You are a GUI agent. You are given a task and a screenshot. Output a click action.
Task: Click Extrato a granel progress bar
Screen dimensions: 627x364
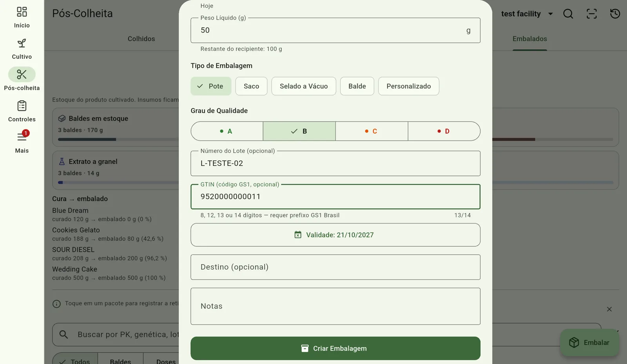click(x=118, y=182)
